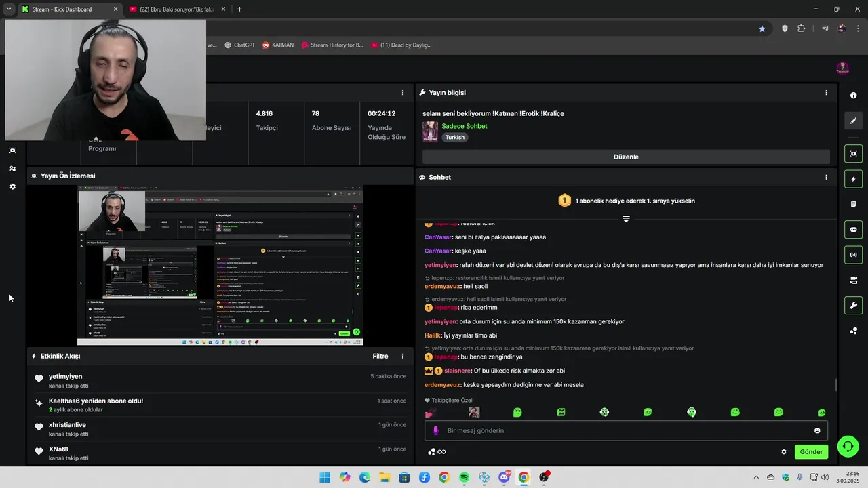Open Discord from the taskbar
Screen dimensions: 868x488
click(x=504, y=477)
